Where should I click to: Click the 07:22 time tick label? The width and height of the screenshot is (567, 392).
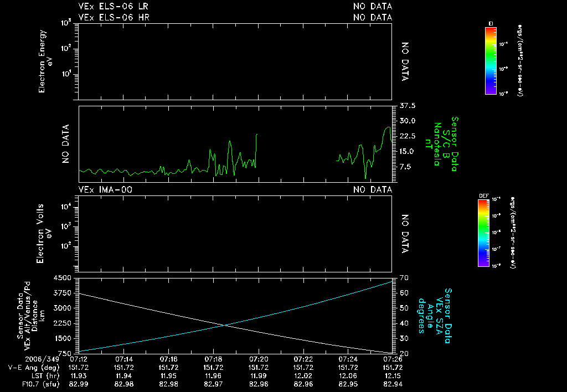[x=303, y=359]
